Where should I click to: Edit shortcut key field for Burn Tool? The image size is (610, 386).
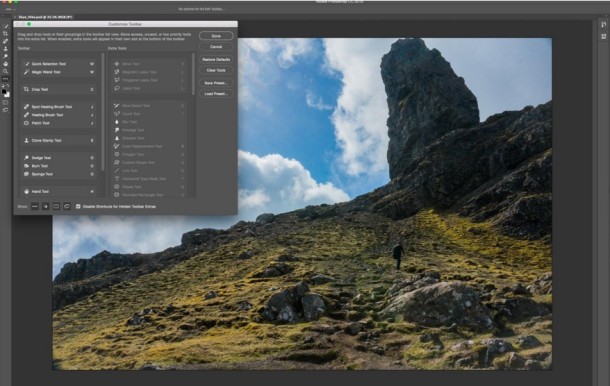92,166
